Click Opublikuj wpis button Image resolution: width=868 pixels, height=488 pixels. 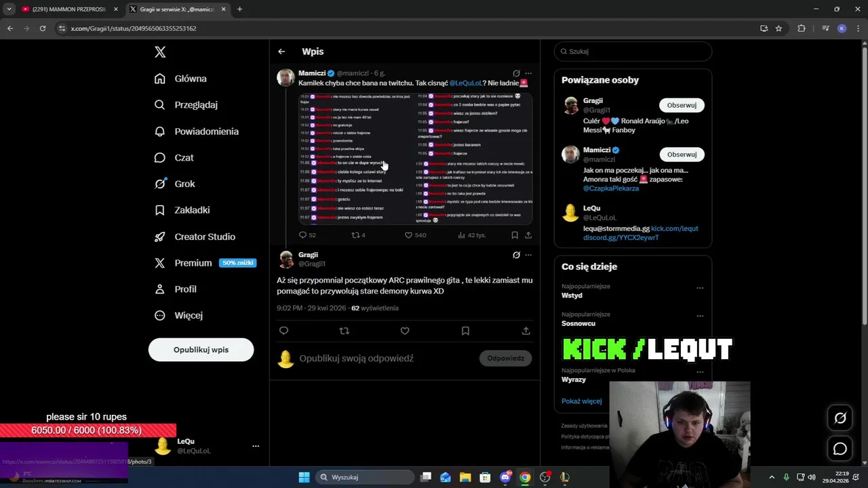pyautogui.click(x=201, y=350)
